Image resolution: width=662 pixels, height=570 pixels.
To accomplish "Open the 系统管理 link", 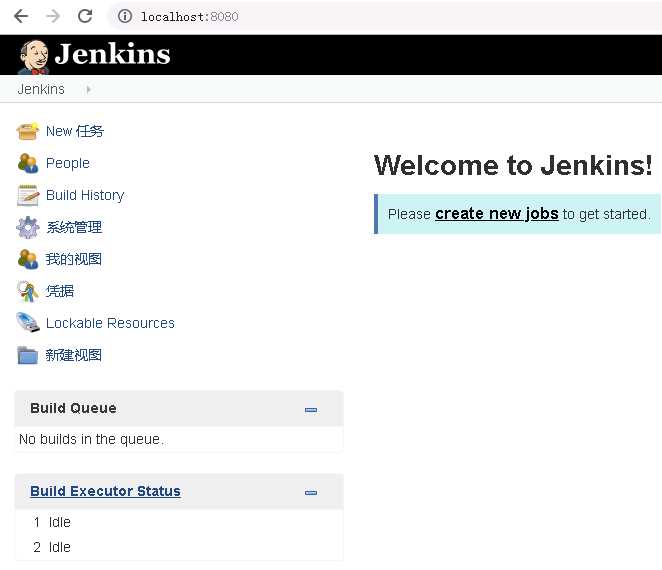I will [x=74, y=228].
